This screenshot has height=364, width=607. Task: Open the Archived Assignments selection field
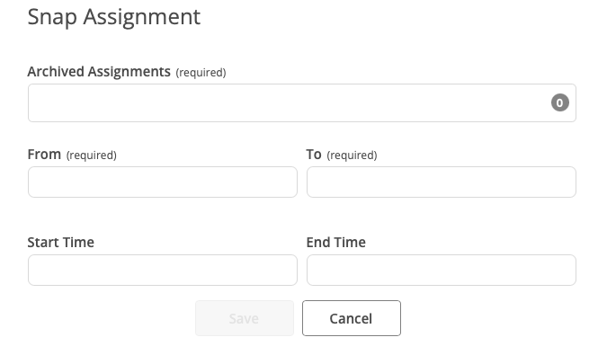pyautogui.click(x=288, y=103)
